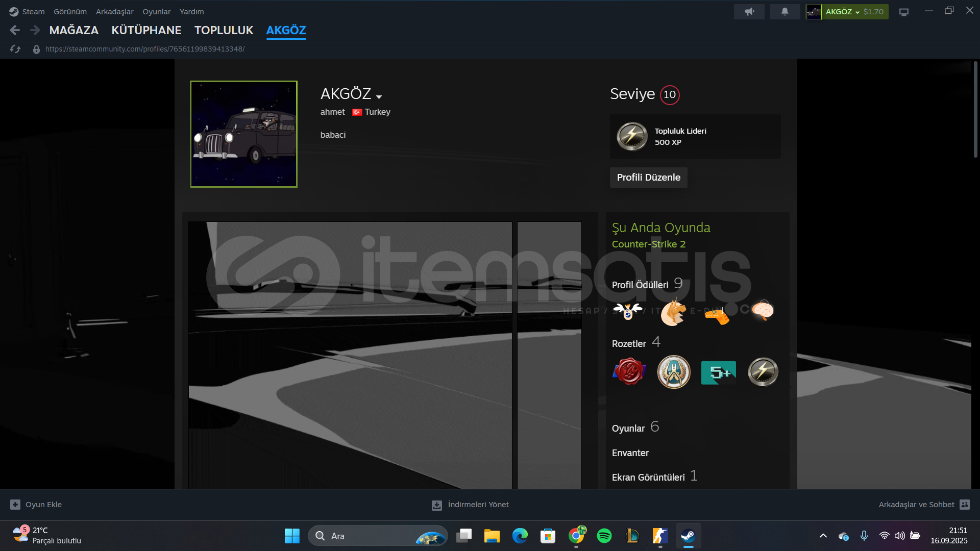Screen dimensions: 980x551
Task: Open weather widget showing 21°C
Action: tap(47, 536)
